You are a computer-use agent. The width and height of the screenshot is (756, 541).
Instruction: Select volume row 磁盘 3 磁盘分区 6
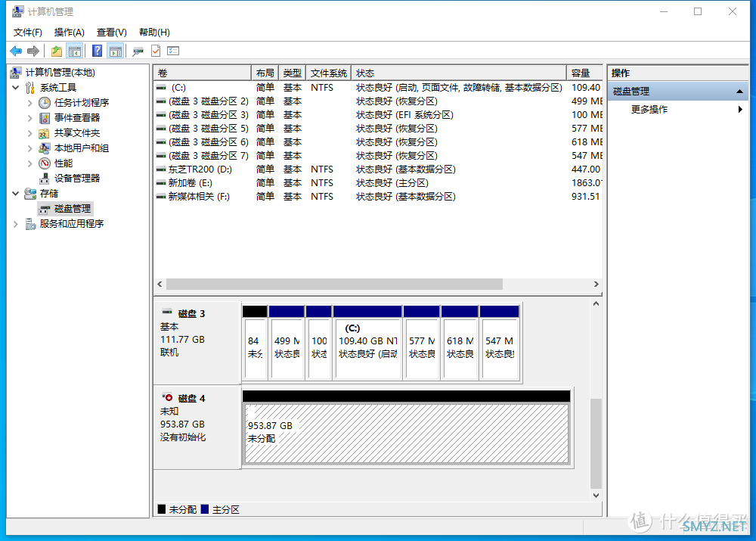[x=379, y=142]
